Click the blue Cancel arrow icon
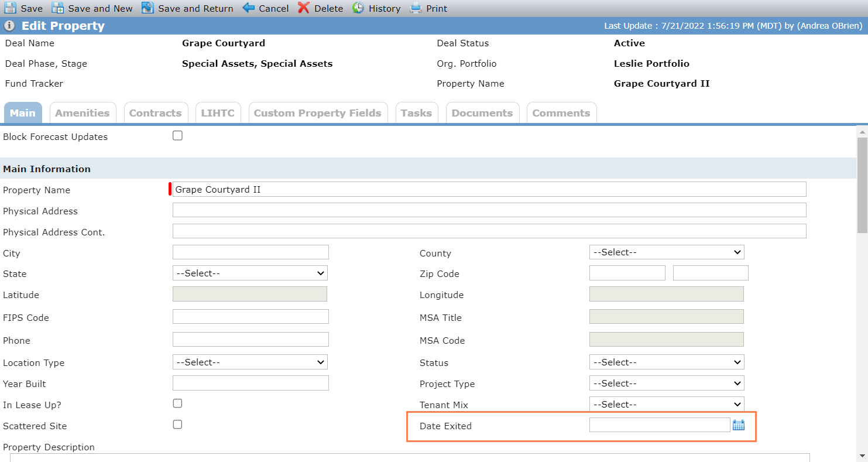The height and width of the screenshot is (462, 868). [249, 8]
